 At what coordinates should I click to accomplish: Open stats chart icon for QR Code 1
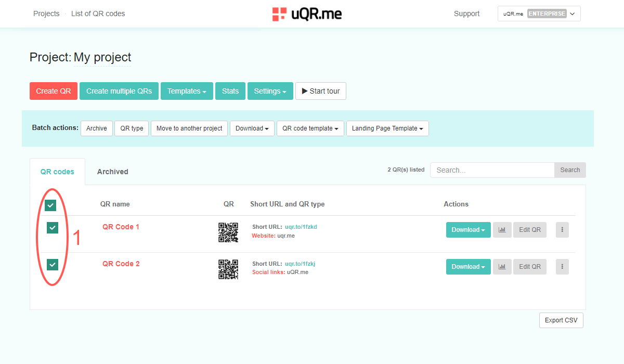coord(502,230)
